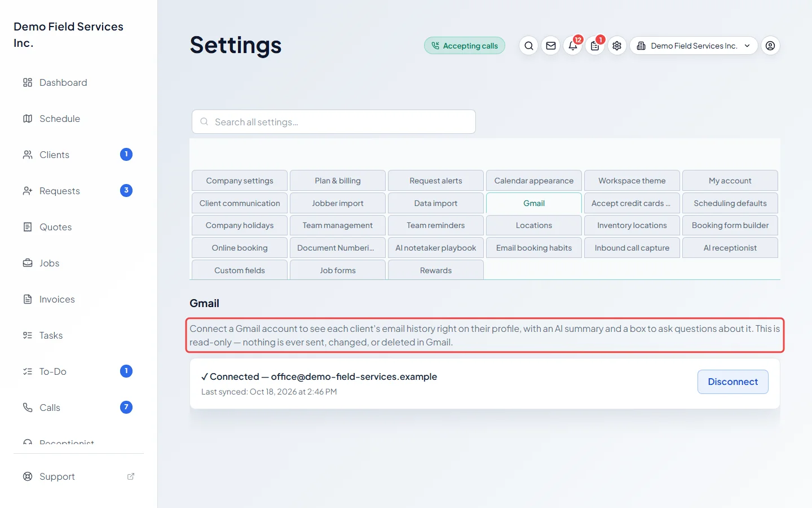Open the Booking form builder tab
Image resolution: width=812 pixels, height=508 pixels.
pos(730,225)
